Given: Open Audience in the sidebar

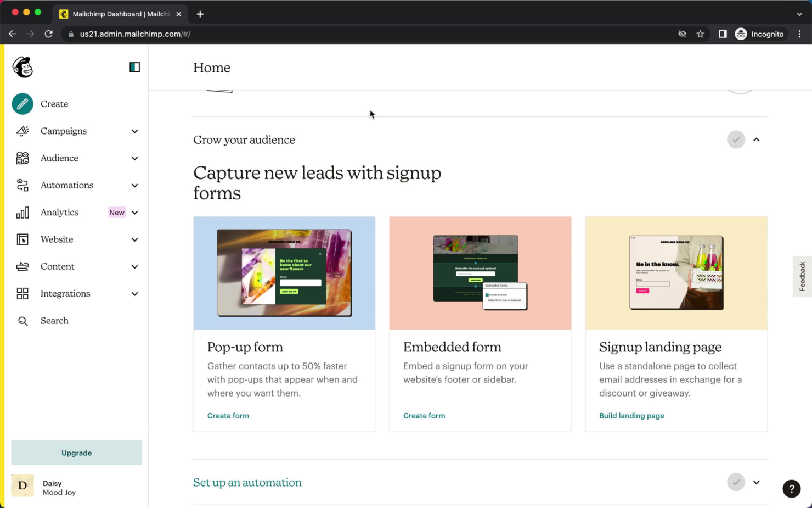Looking at the screenshot, I should [59, 158].
